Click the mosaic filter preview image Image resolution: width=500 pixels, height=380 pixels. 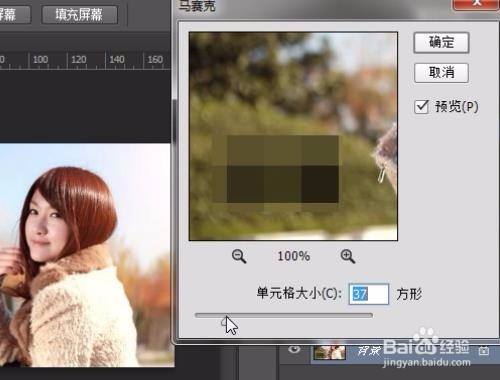293,136
